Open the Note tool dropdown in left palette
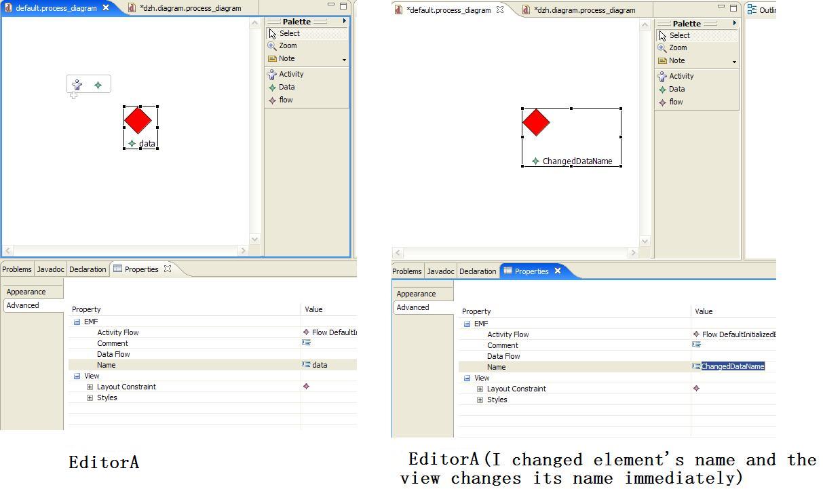This screenshot has height=504, width=823. (x=344, y=60)
